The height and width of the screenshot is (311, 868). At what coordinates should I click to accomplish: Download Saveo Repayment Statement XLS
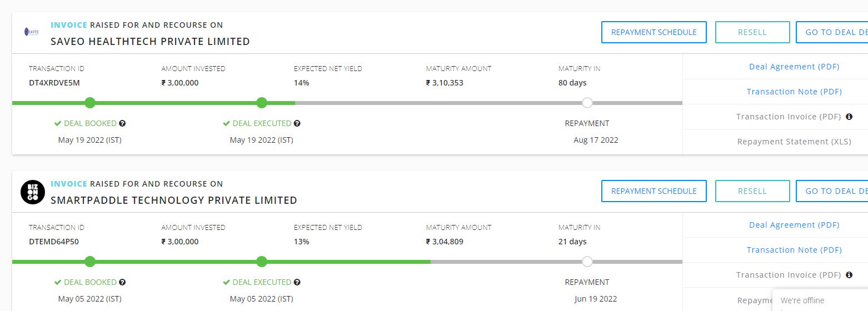pos(794,142)
